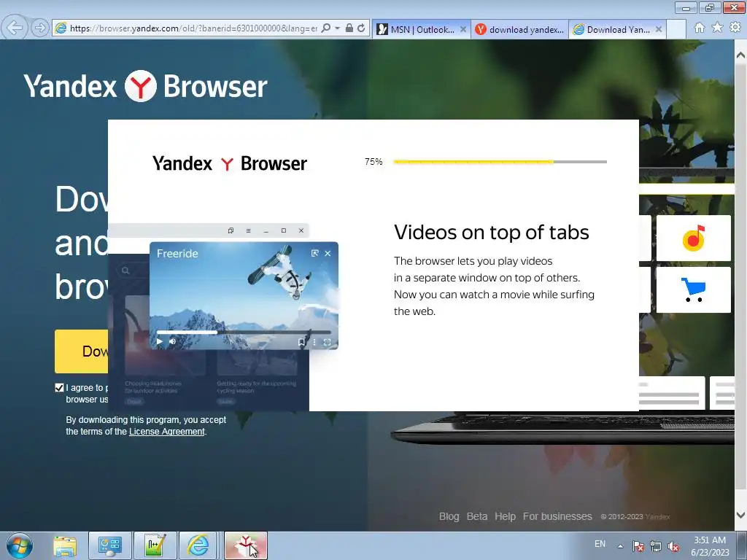Click the 'Videos on top of tabs' heading

coord(491,233)
